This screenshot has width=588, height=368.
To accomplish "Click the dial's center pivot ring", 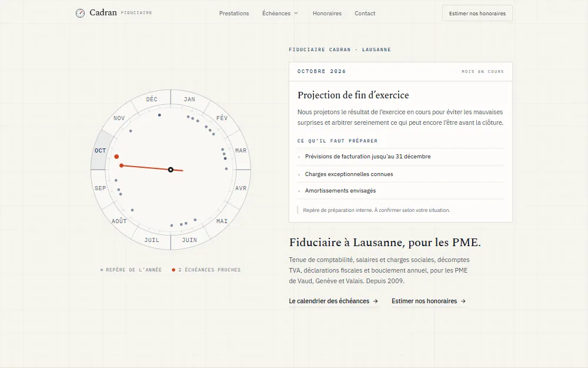I will [x=171, y=170].
